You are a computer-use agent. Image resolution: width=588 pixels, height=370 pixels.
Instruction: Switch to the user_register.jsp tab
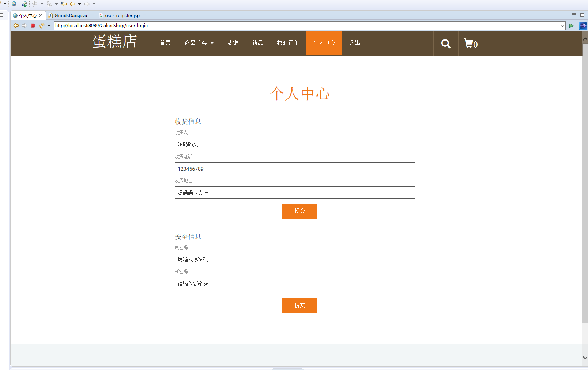point(122,15)
